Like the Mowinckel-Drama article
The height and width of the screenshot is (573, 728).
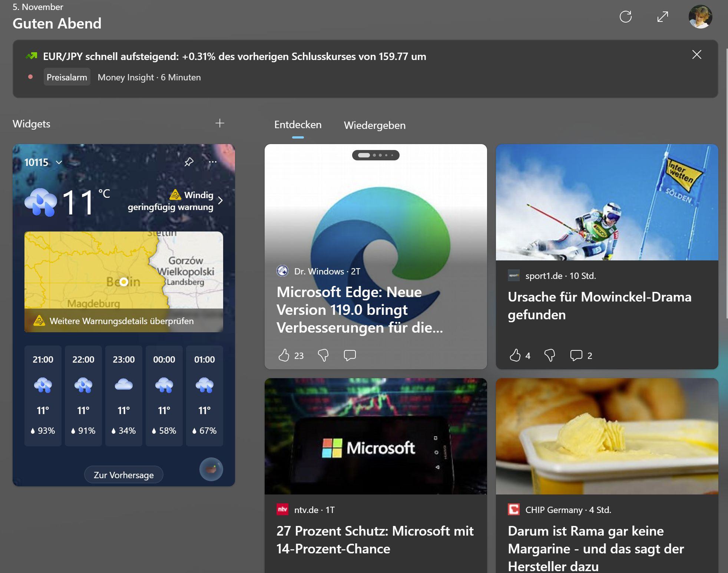(515, 355)
